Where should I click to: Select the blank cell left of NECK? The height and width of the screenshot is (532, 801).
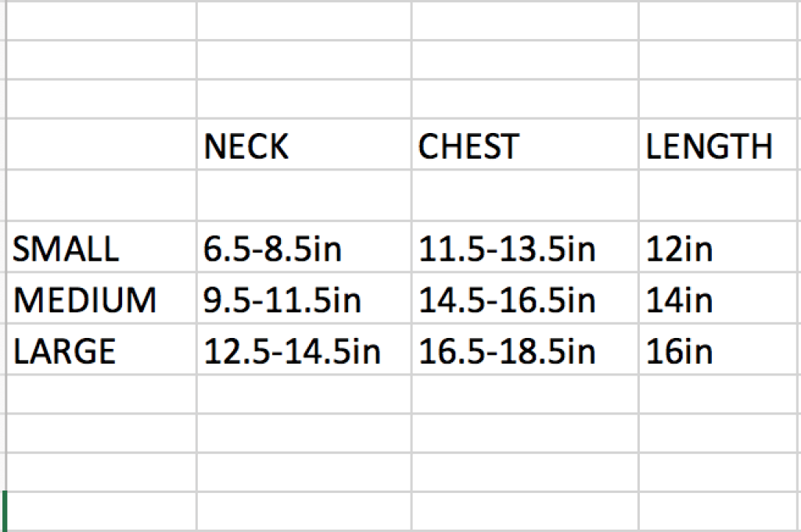coord(100,145)
